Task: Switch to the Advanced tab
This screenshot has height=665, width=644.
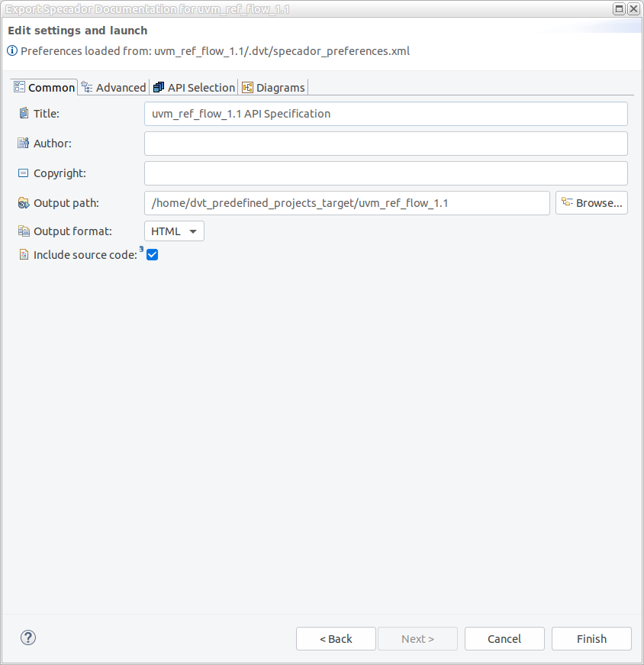Action: click(x=114, y=88)
